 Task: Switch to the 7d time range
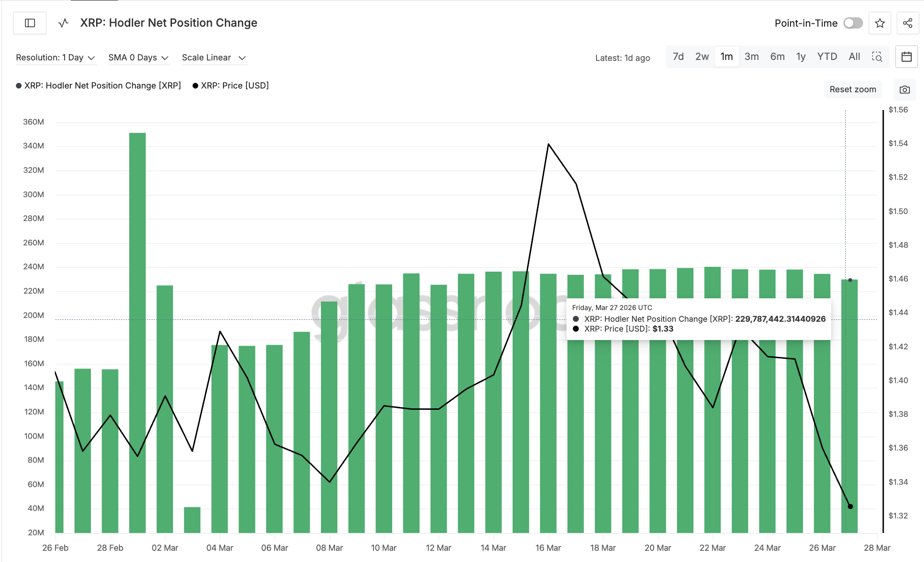pyautogui.click(x=678, y=56)
